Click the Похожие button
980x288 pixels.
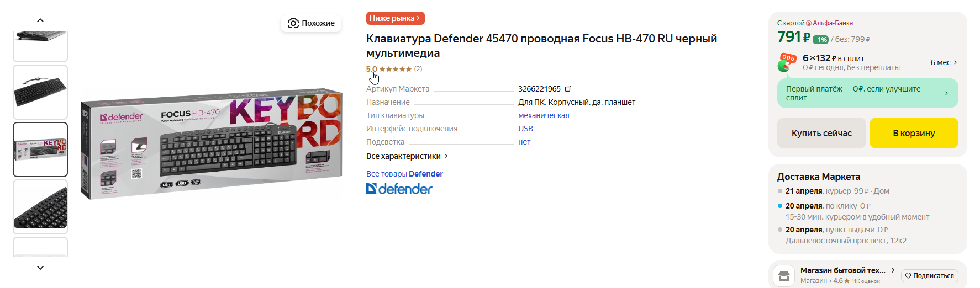click(311, 23)
